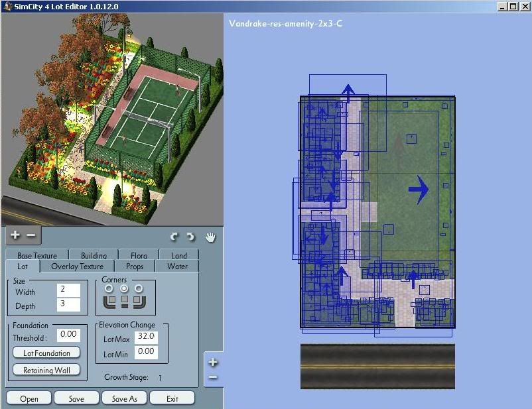
Task: Click the Save As button
Action: pyautogui.click(x=124, y=398)
